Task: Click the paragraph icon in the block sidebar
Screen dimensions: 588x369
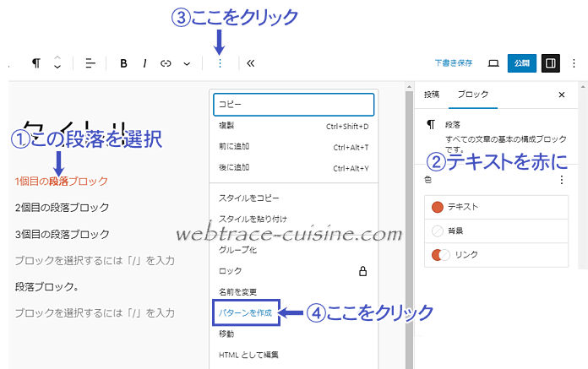Action: tap(431, 124)
